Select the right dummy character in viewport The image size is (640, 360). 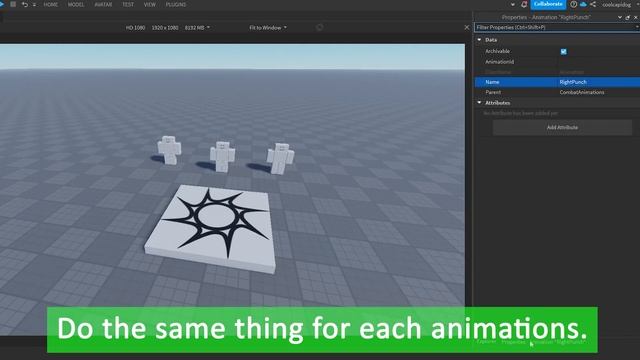point(280,158)
